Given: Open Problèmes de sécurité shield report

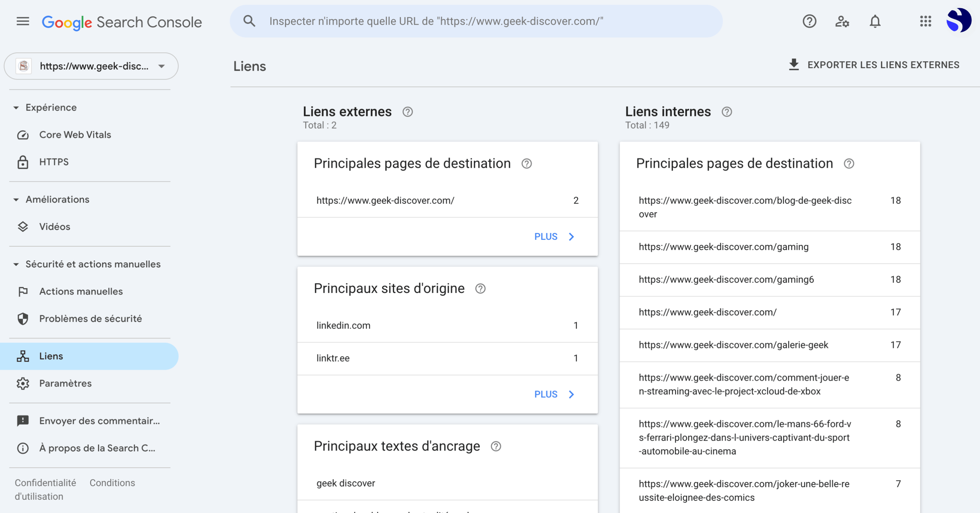Looking at the screenshot, I should click(x=23, y=319).
